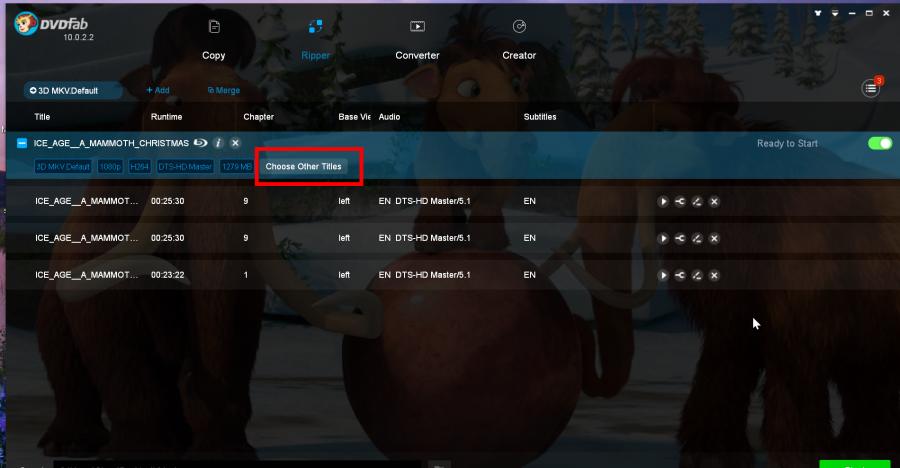Open trim tool for the 00:23:22 title
900x468 pixels.
click(x=680, y=276)
